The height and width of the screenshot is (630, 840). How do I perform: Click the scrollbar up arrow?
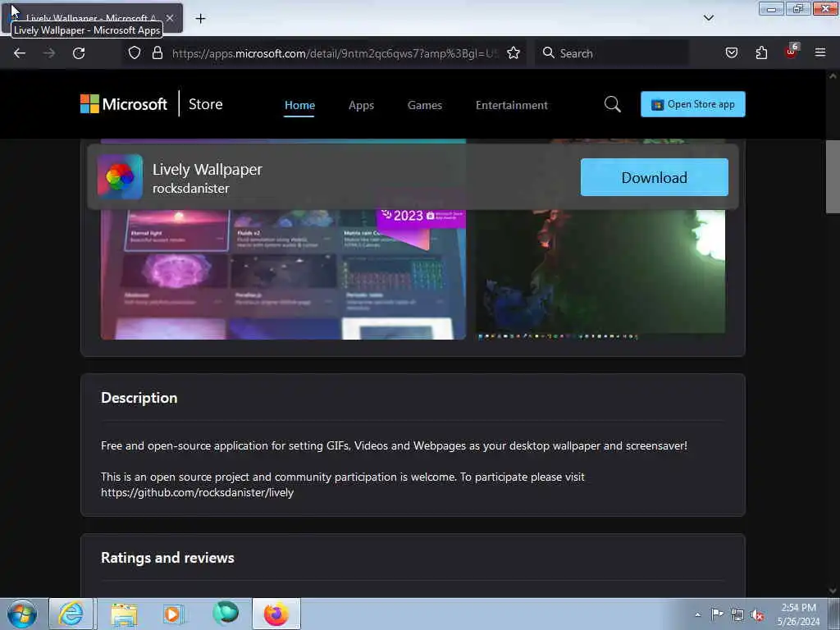(832, 76)
